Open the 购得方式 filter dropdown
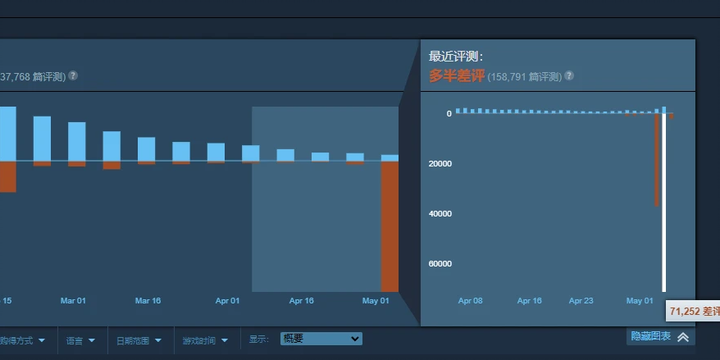 point(23,340)
